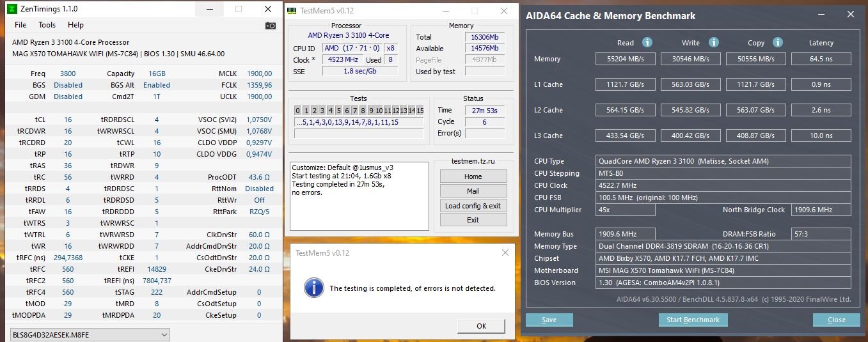Screen dimensions: 868x342
Task: Click the tCL value 16
Action: (68, 120)
